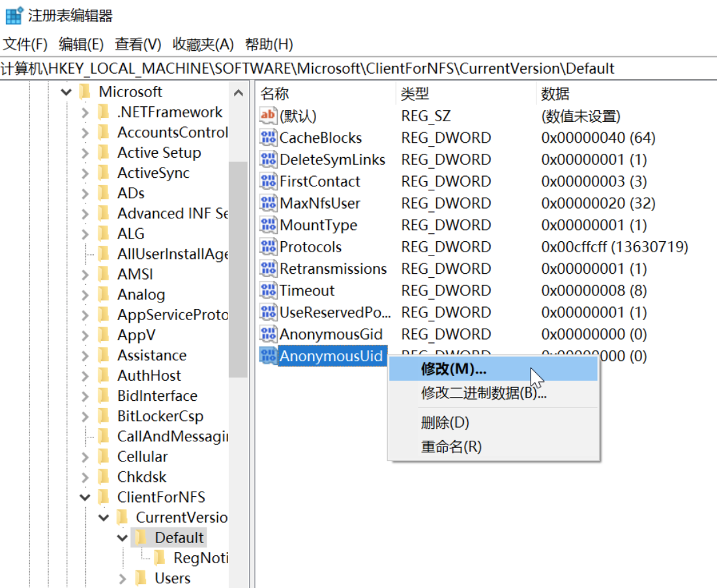Click the DWORD icon beside Timeout

pyautogui.click(x=268, y=291)
